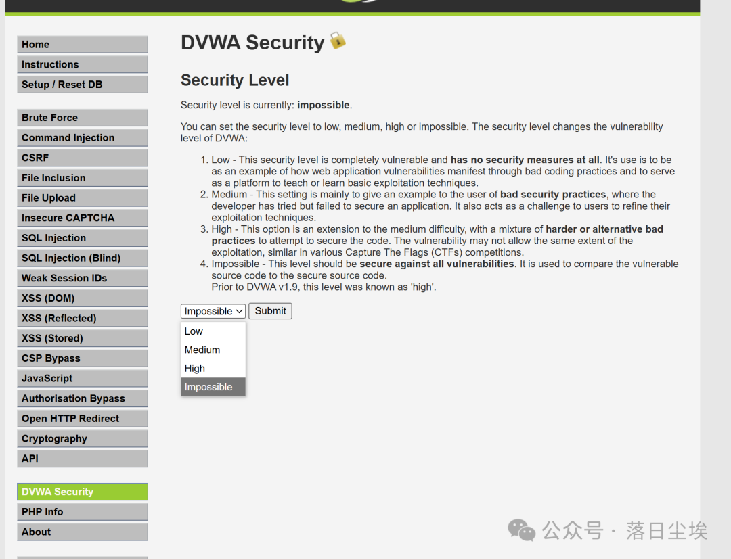731x560 pixels.
Task: Choose Medium from the dropdown list
Action: click(213, 350)
